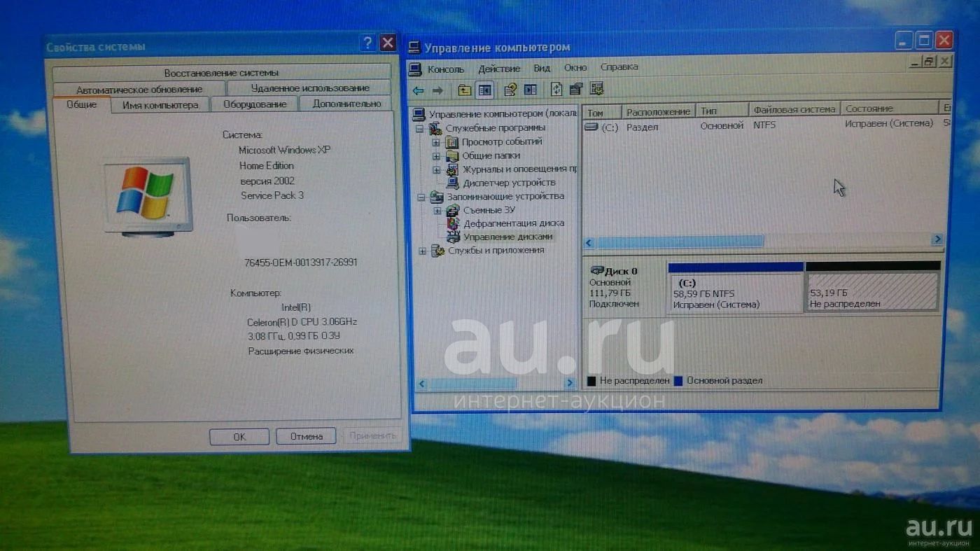This screenshot has width=980, height=551.
Task: Click the Rescan disks toolbar icon
Action: tap(576, 90)
